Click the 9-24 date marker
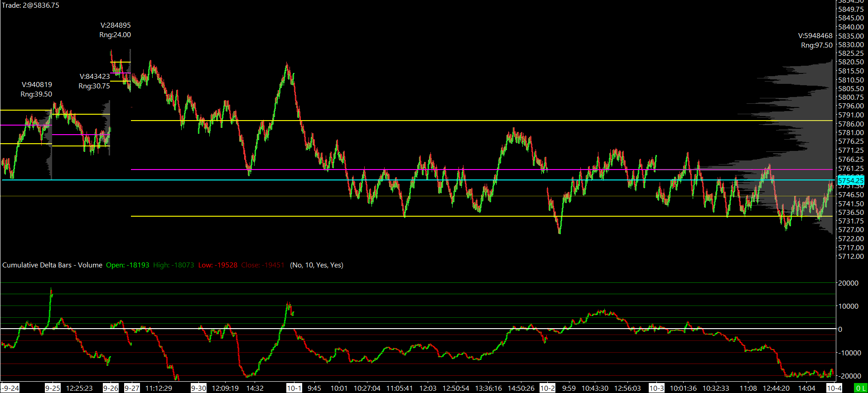The width and height of the screenshot is (868, 393). 10,388
